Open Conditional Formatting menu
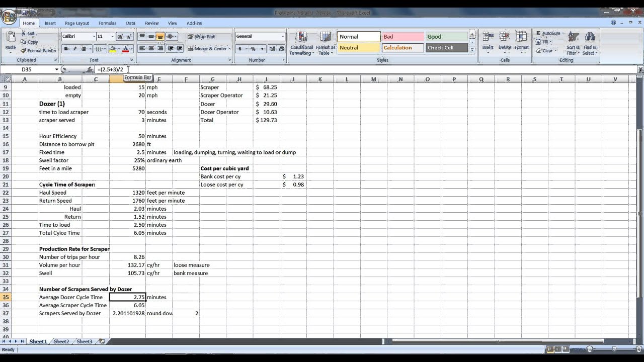This screenshot has height=362, width=644. [x=301, y=43]
